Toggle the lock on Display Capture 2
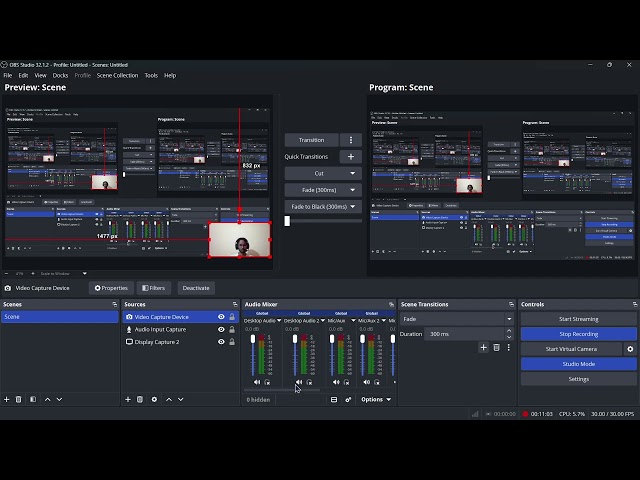640x480 pixels. click(232, 342)
